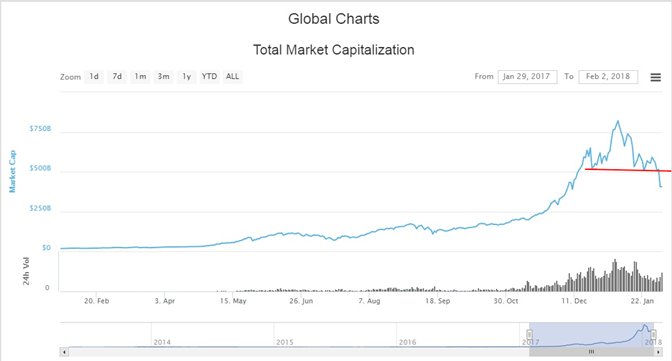Click the 7. Aug date label
The image size is (672, 361).
[x=369, y=301]
